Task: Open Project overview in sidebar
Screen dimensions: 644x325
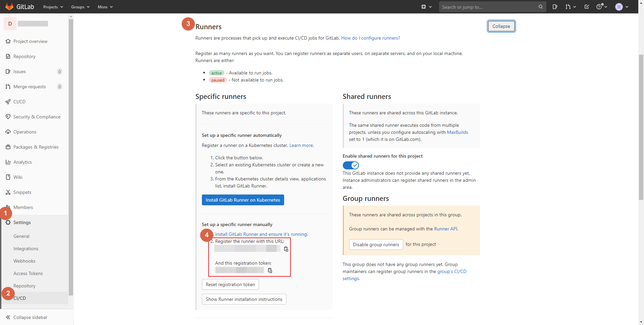Action: pos(30,41)
